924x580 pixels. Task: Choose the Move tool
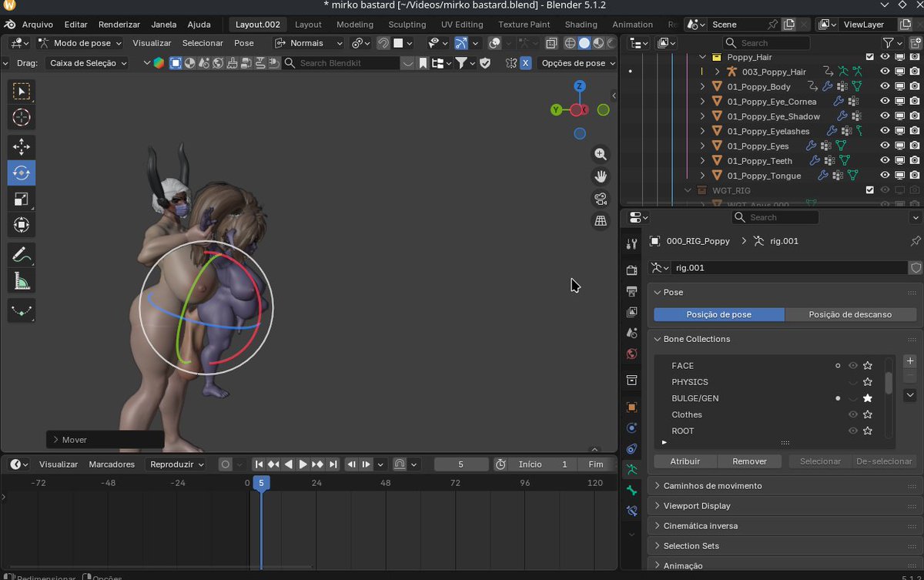pos(22,147)
